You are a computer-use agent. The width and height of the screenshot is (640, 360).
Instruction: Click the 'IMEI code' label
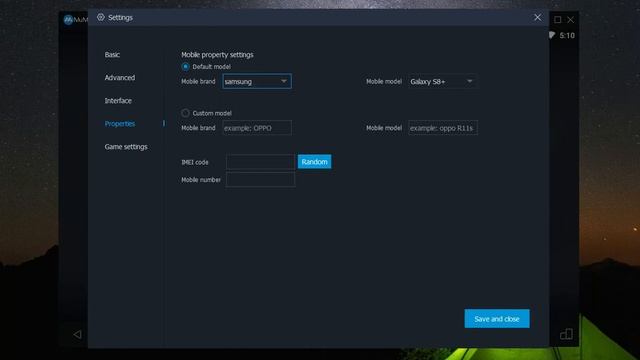[x=195, y=162]
